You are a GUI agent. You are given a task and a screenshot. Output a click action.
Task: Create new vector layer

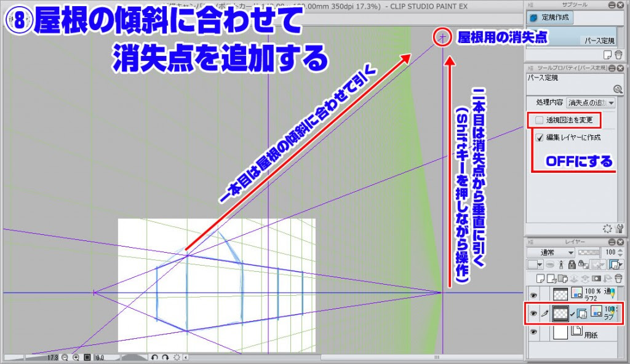point(552,279)
